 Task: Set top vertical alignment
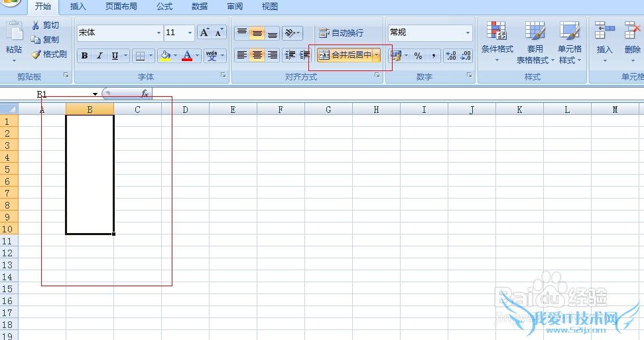242,33
